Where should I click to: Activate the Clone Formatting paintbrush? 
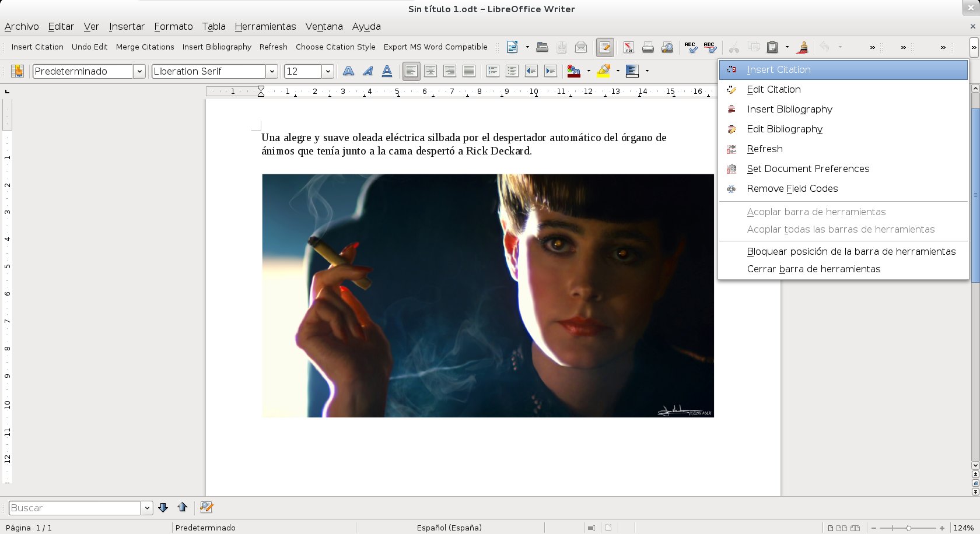803,47
